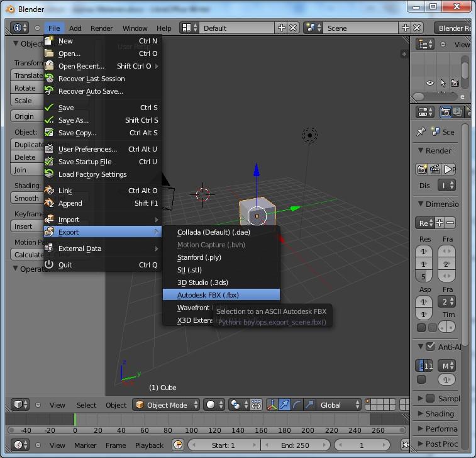The width and height of the screenshot is (476, 458).
Task: Click the scene browse icon
Action: click(313, 28)
